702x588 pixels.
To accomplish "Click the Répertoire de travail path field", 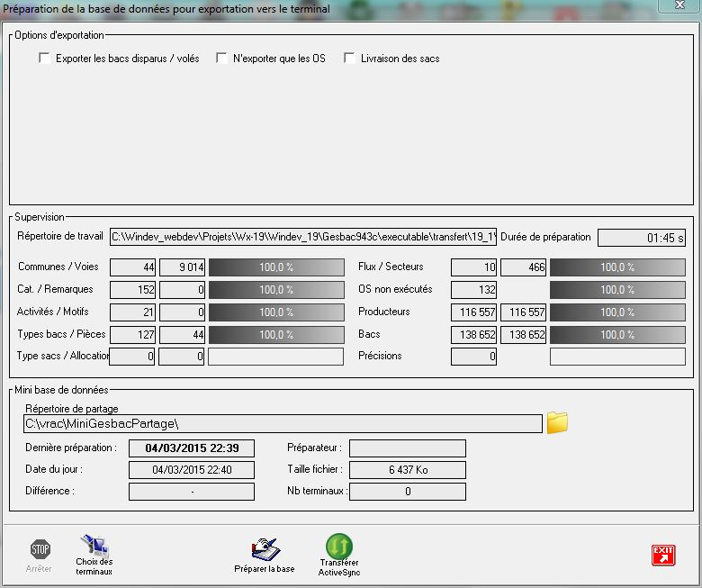I will 303,237.
